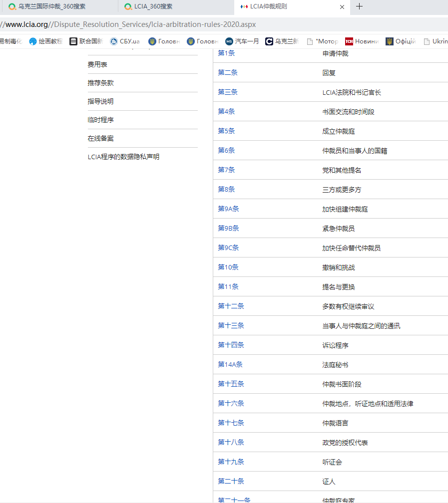
Task: Close the LCIA仲裁规则 tab
Action: pyautogui.click(x=342, y=7)
